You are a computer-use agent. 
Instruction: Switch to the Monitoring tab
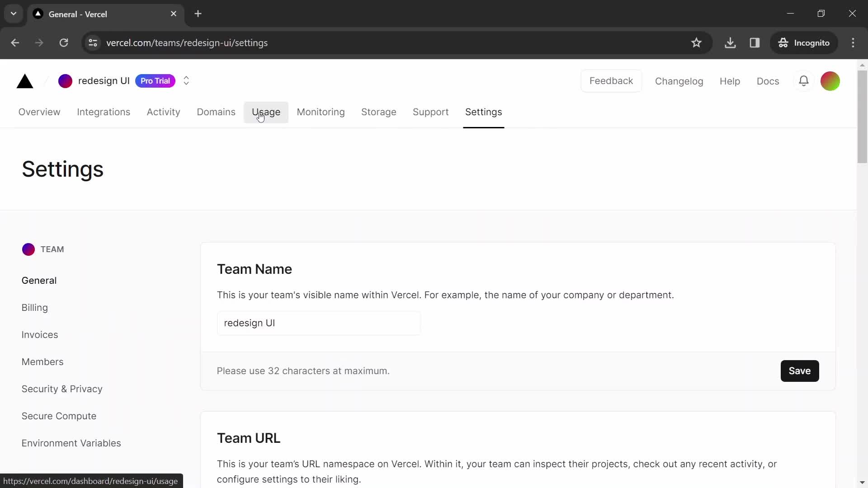[321, 112]
